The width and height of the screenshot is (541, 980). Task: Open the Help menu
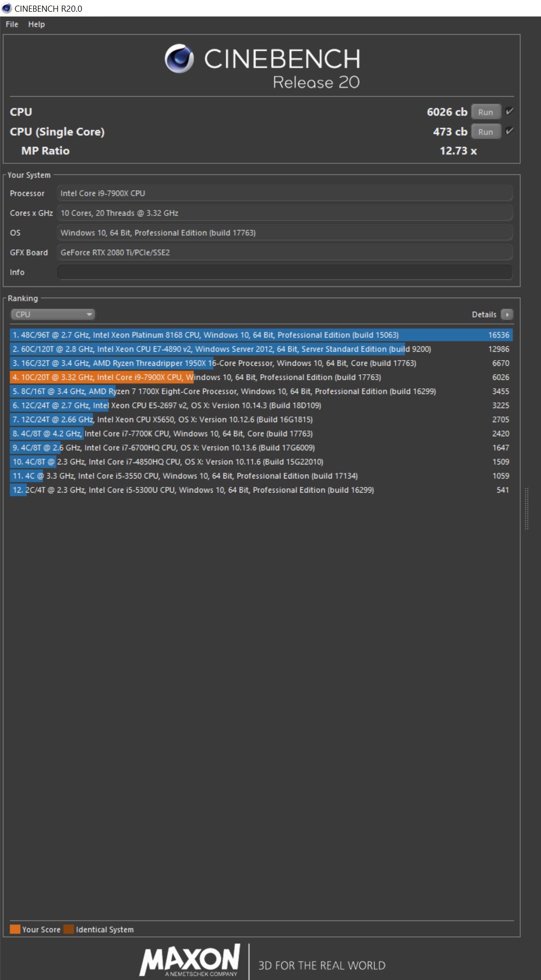tap(36, 24)
